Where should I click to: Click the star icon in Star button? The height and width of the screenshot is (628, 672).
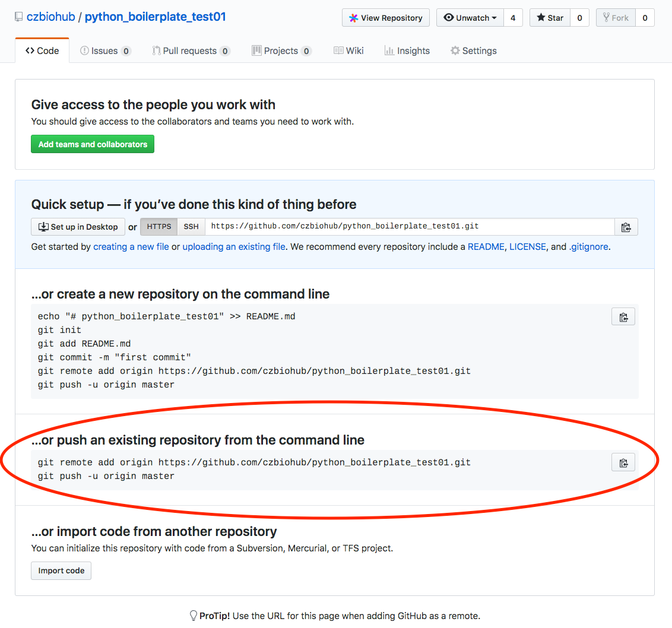(541, 18)
